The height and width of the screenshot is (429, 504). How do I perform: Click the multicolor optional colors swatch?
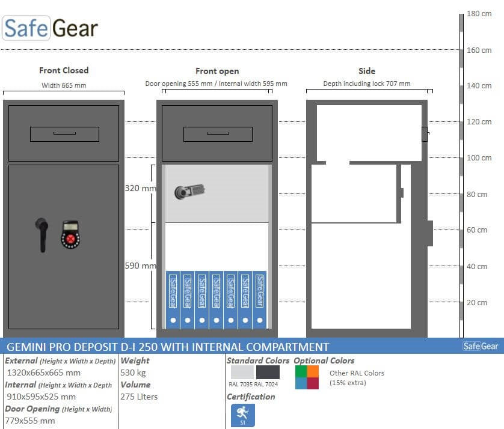tap(307, 377)
